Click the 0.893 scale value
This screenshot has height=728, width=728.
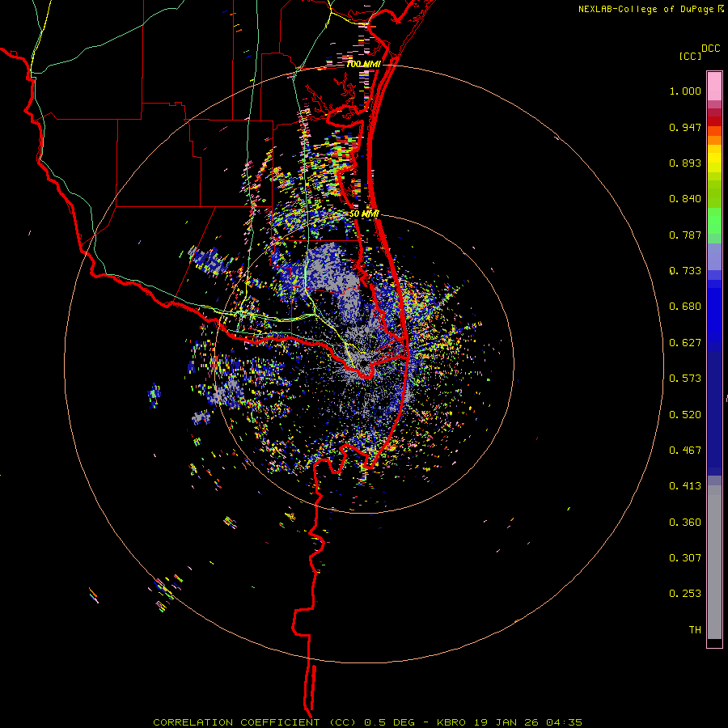[685, 163]
